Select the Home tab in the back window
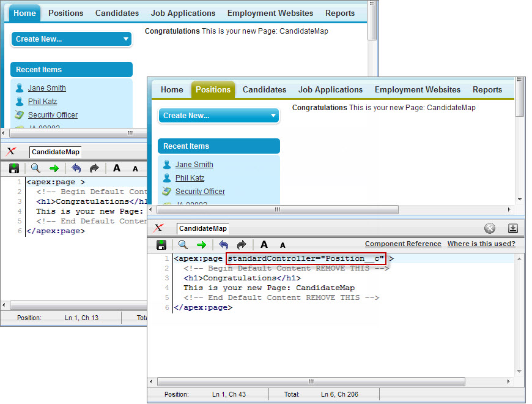 (x=24, y=13)
